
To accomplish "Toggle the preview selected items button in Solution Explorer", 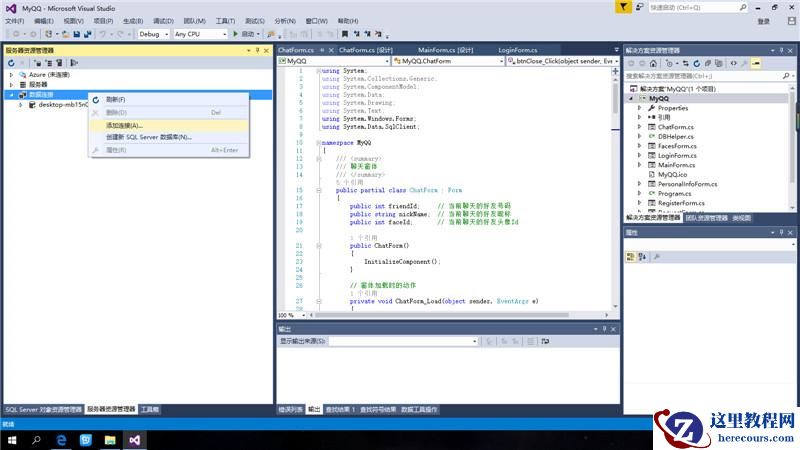I will point(756,62).
